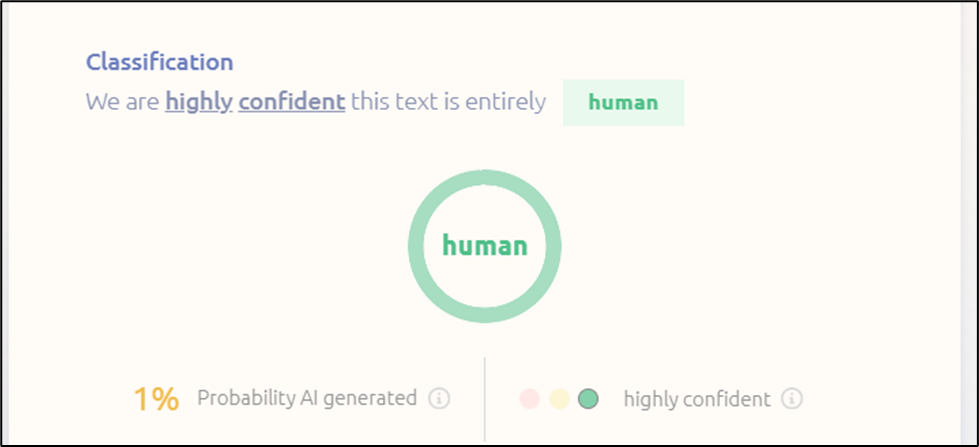
Task: Select the yellow confidence indicator dot
Action: tap(559, 398)
